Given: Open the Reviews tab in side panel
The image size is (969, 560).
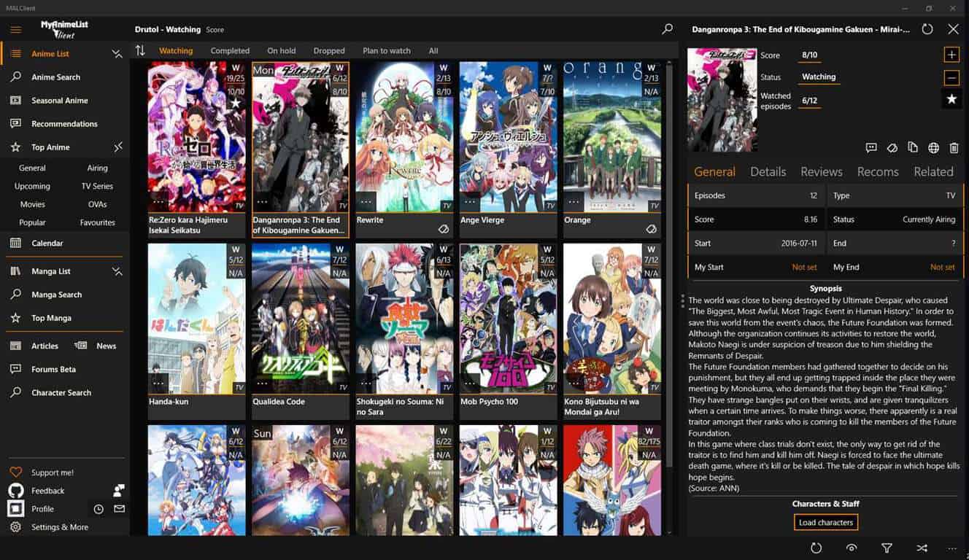Looking at the screenshot, I should [x=822, y=172].
